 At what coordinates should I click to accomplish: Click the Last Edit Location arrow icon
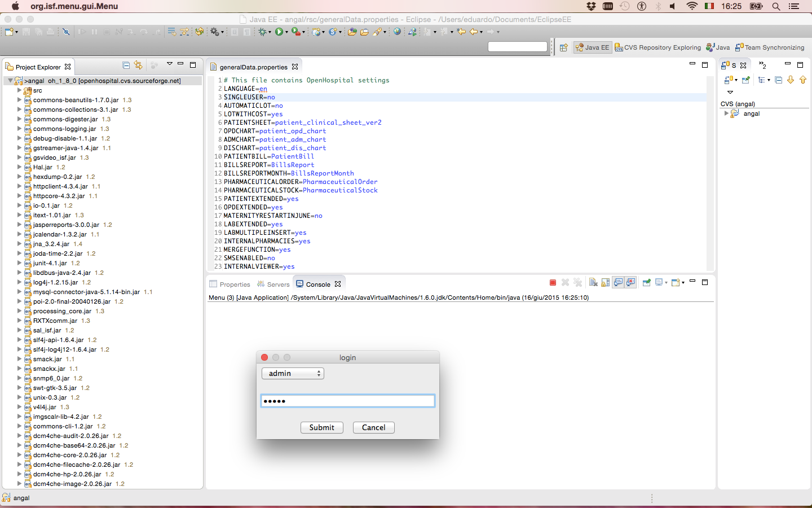click(x=461, y=32)
